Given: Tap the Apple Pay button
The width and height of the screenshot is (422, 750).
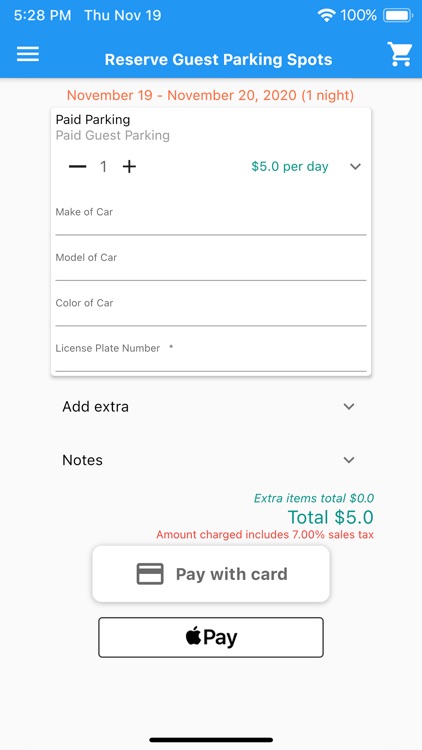Looking at the screenshot, I should 211,637.
